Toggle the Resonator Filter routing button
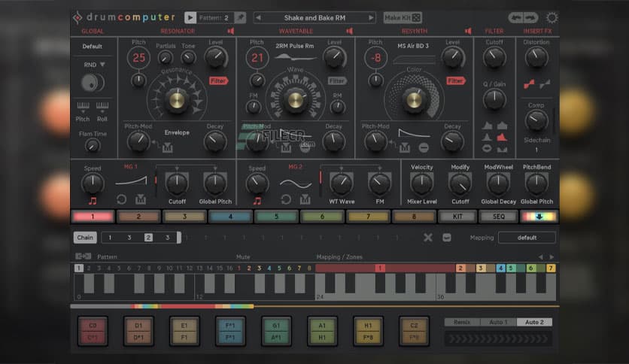The image size is (629, 364). (218, 81)
